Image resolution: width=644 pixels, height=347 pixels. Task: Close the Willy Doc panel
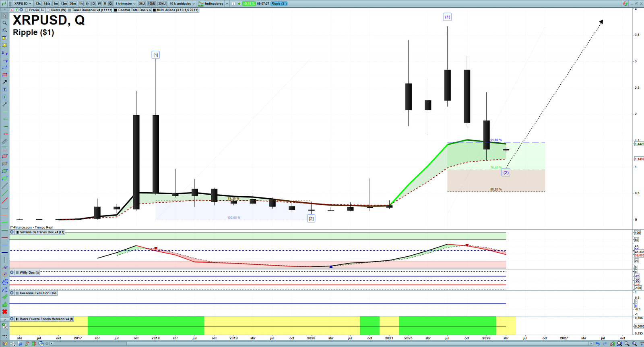pyautogui.click(x=12, y=272)
